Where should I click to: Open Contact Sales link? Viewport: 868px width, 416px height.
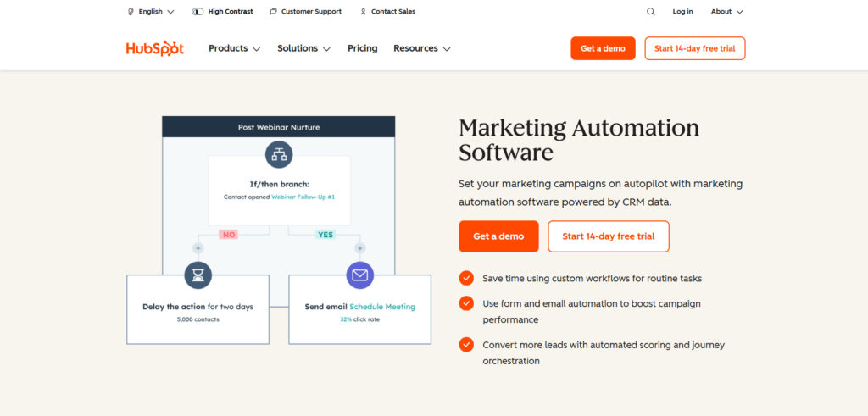pyautogui.click(x=387, y=12)
